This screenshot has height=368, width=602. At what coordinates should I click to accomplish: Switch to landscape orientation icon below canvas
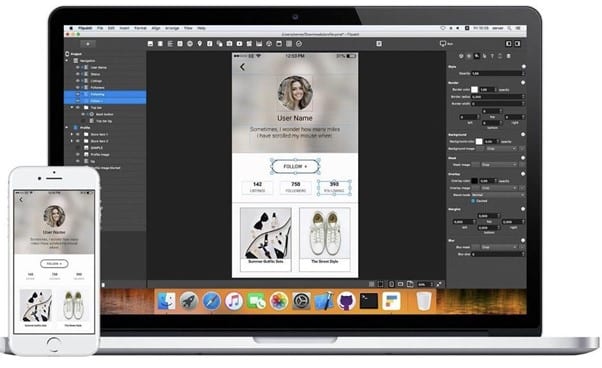coord(400,284)
